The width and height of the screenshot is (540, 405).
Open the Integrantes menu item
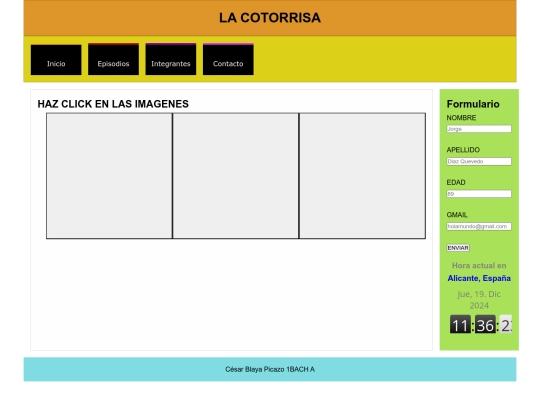coord(171,59)
